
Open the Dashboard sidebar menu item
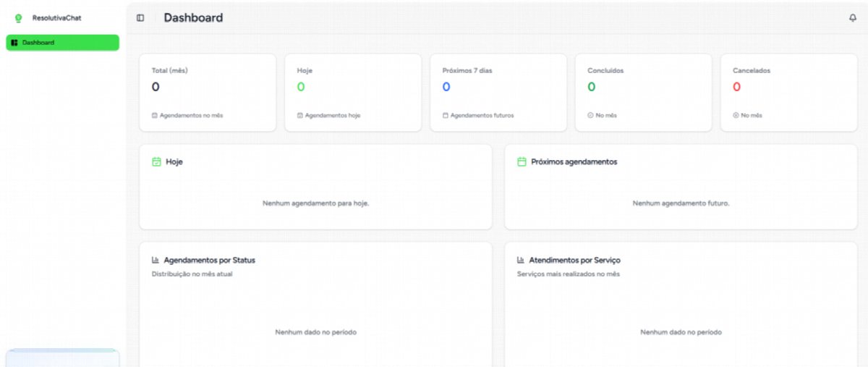62,43
